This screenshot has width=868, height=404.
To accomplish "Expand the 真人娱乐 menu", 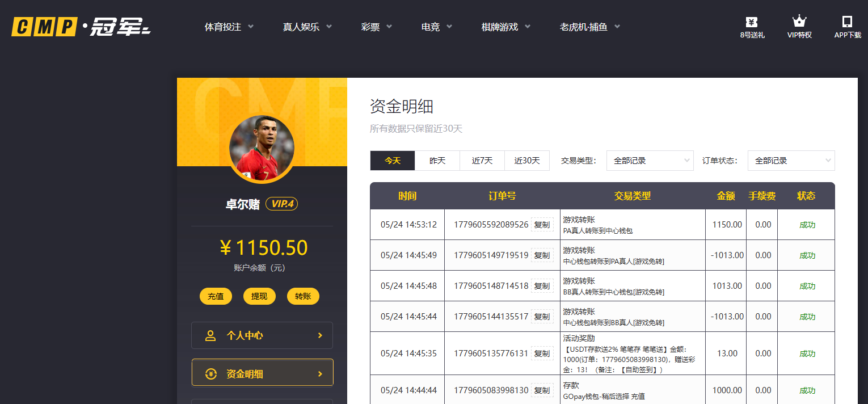I will click(307, 27).
